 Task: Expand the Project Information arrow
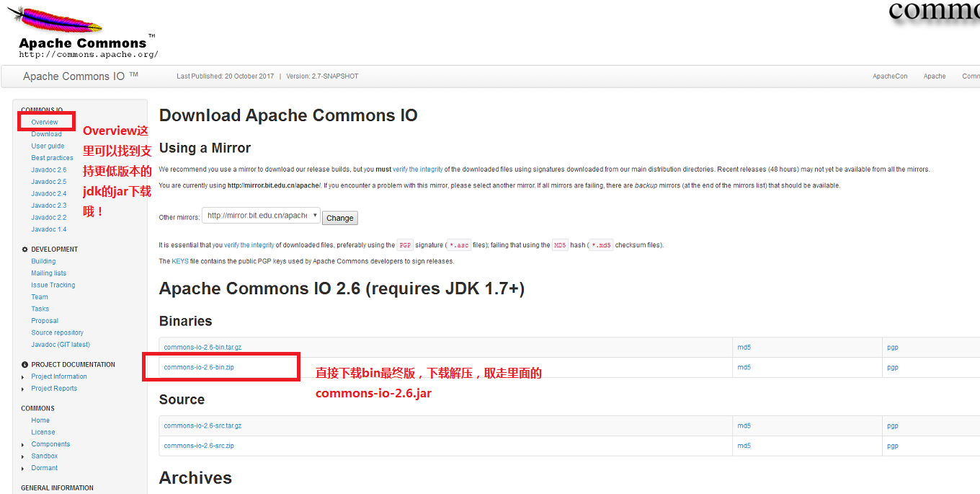click(24, 377)
